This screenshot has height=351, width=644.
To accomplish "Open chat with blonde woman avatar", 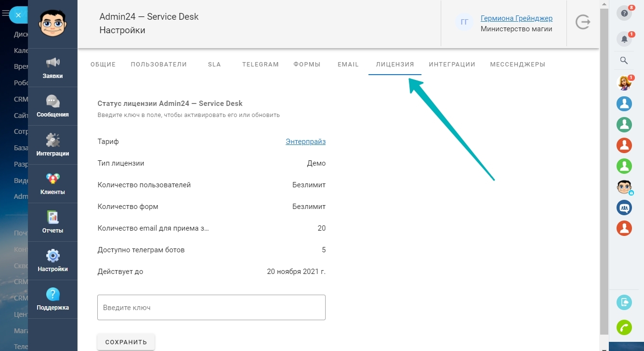I will 624,83.
